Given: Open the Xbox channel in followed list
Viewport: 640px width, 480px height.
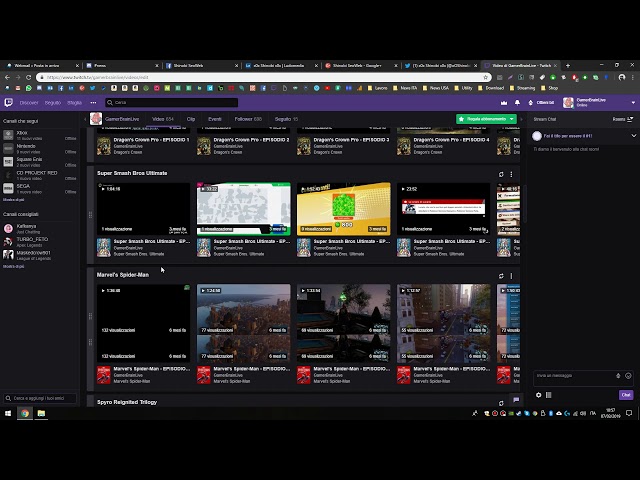Looking at the screenshot, I should click(x=40, y=136).
